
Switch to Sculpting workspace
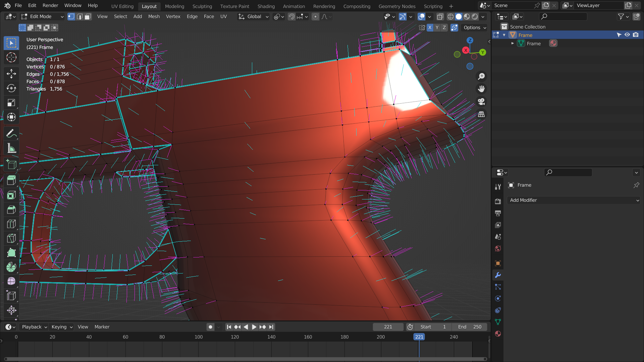[x=202, y=6]
